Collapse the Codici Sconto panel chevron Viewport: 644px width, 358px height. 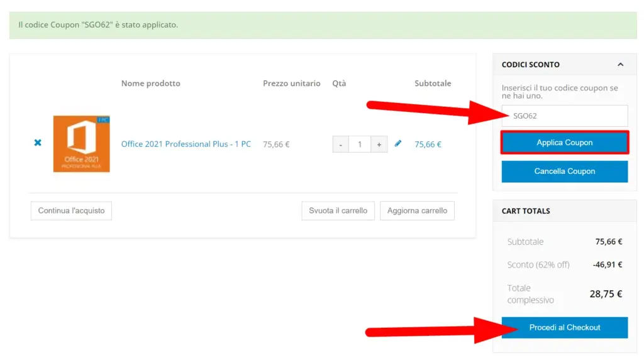(620, 65)
